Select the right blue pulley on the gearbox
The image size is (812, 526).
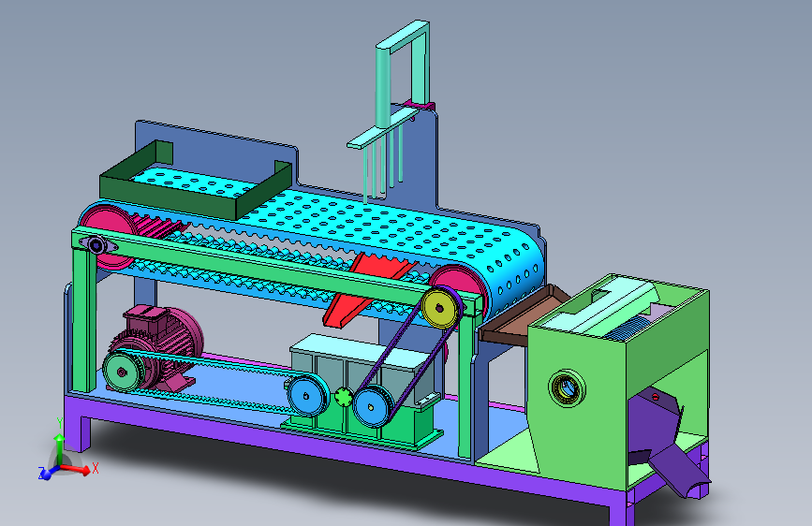point(372,407)
